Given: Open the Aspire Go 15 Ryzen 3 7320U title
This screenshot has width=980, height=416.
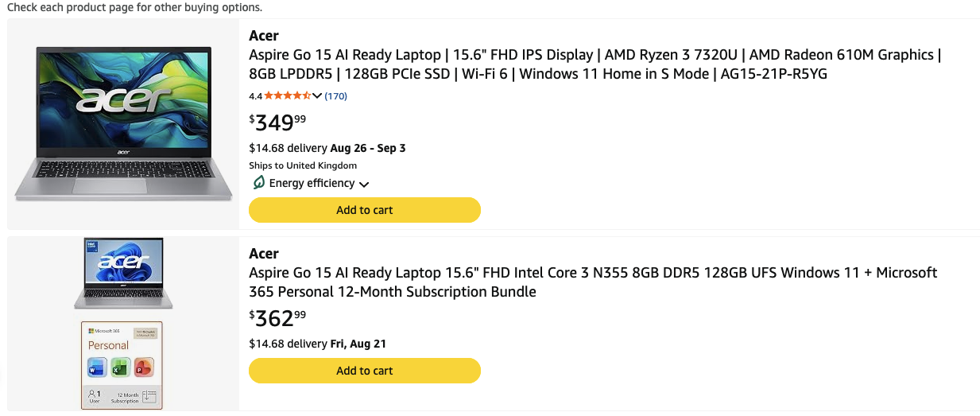Looking at the screenshot, I should [x=595, y=64].
